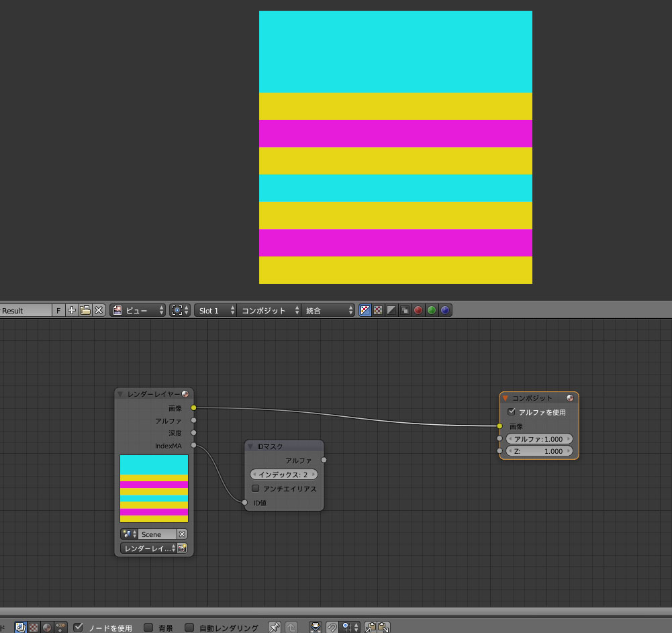Toggle the snap magnet icon
The width and height of the screenshot is (672, 633).
pos(332,628)
